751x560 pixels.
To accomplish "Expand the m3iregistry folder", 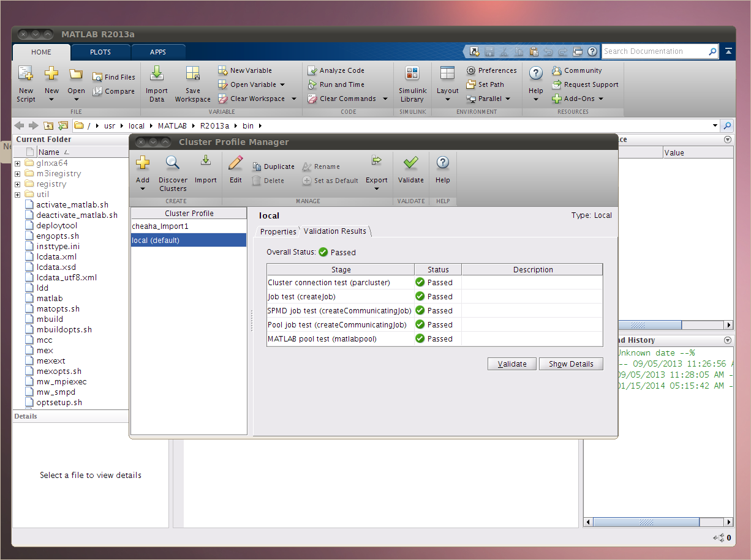I will [x=18, y=174].
